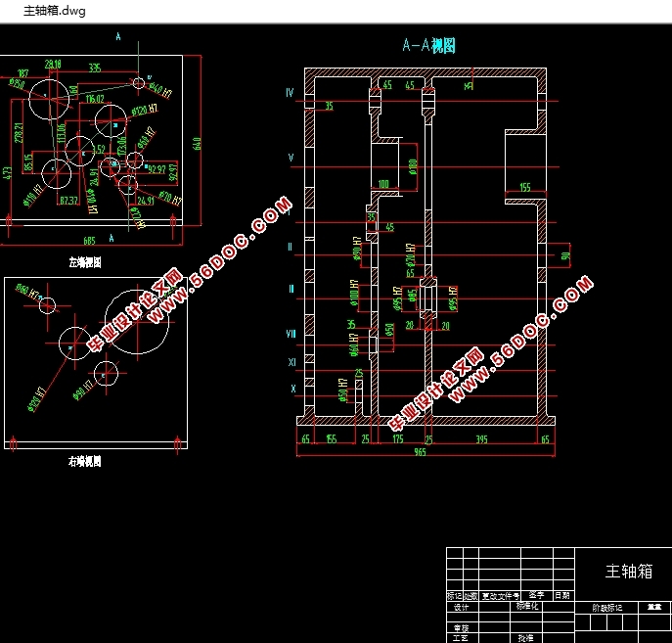Click the 批准 cell in title block

(x=525, y=637)
